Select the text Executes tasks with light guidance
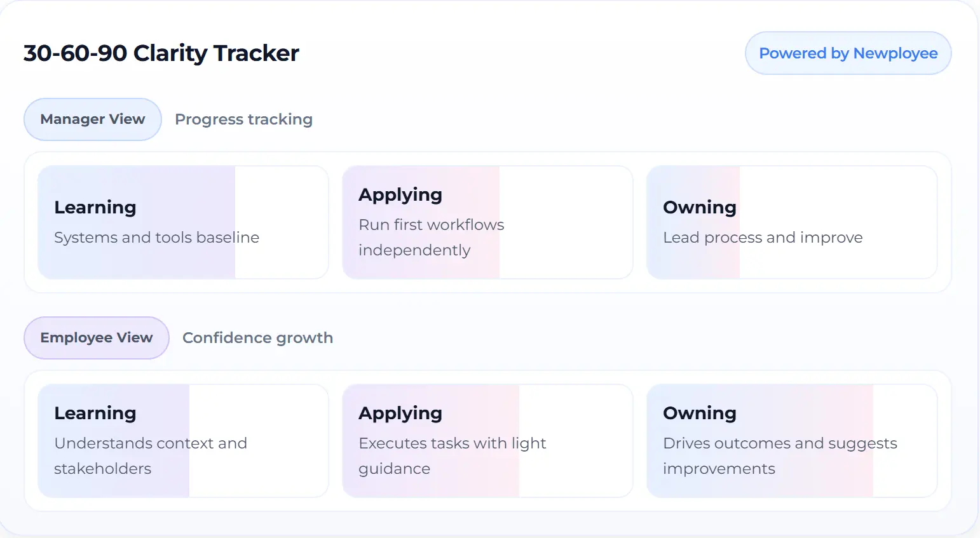This screenshot has width=980, height=538. click(x=452, y=455)
